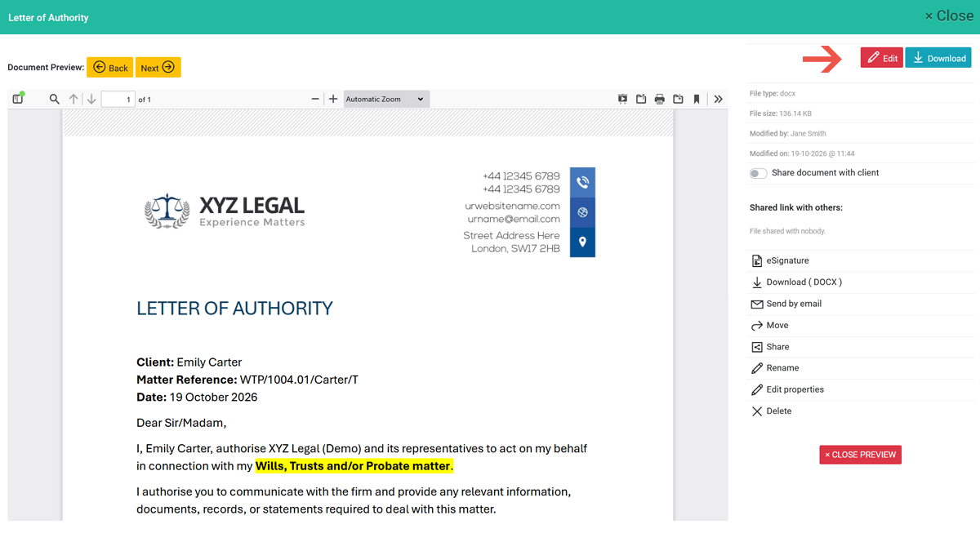Open the find-in-document magnifier
Screen dimensions: 980x551
pyautogui.click(x=54, y=99)
